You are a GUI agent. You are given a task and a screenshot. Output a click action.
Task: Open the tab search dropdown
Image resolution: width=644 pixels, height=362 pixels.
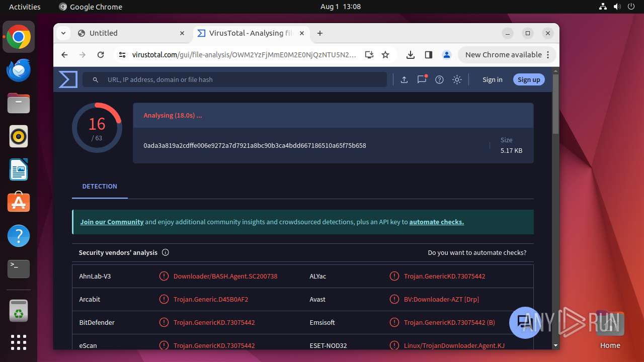point(63,33)
